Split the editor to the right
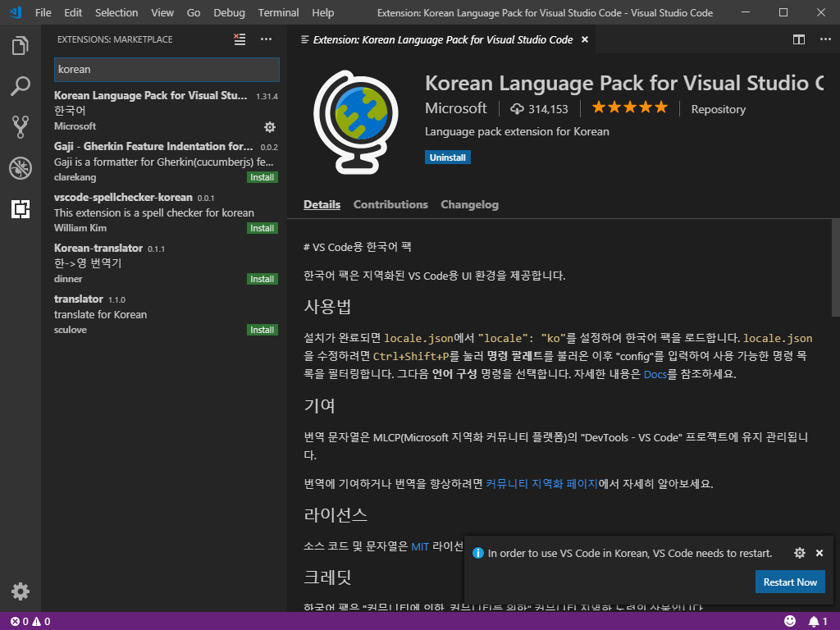Viewport: 840px width, 630px height. pyautogui.click(x=799, y=39)
